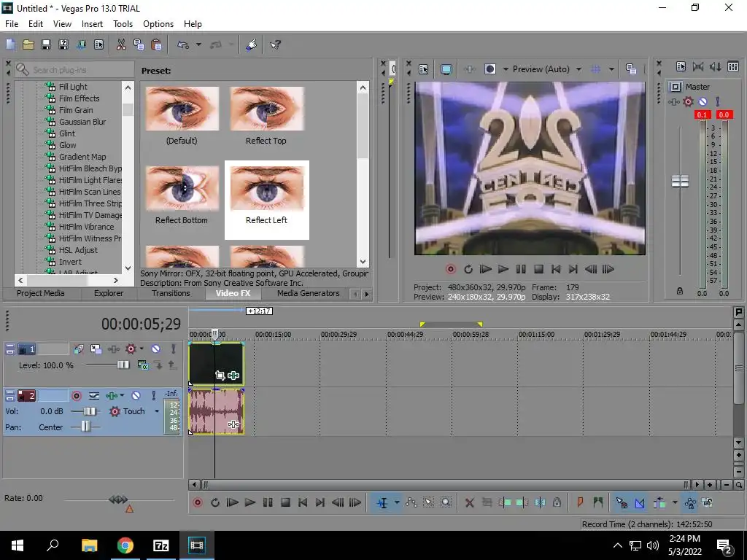The image size is (747, 560).
Task: Arm audio track 2 for record
Action: point(76,396)
